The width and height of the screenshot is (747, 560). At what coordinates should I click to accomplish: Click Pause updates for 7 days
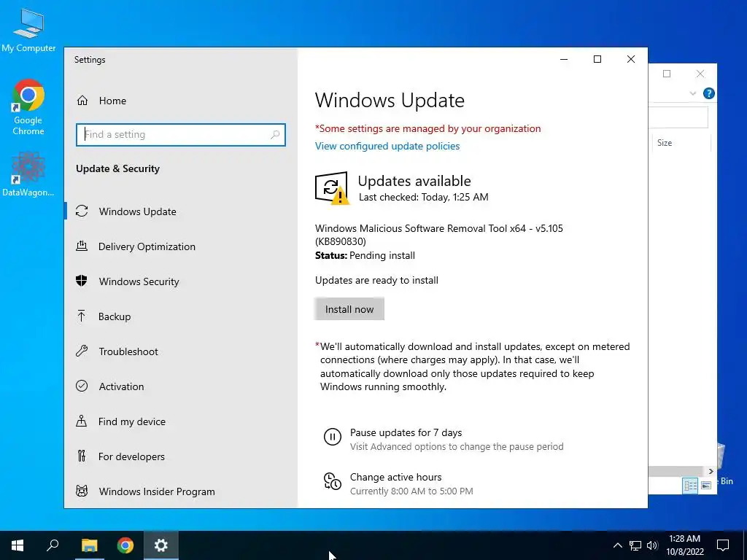coord(406,432)
